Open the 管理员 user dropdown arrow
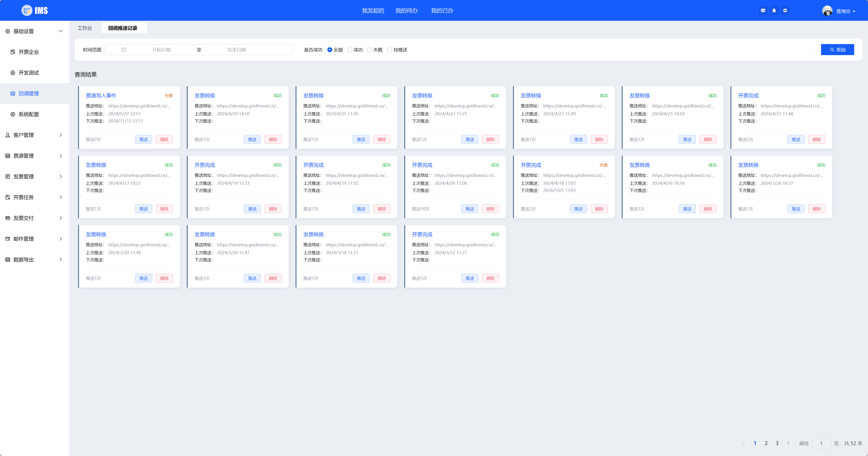 point(854,12)
